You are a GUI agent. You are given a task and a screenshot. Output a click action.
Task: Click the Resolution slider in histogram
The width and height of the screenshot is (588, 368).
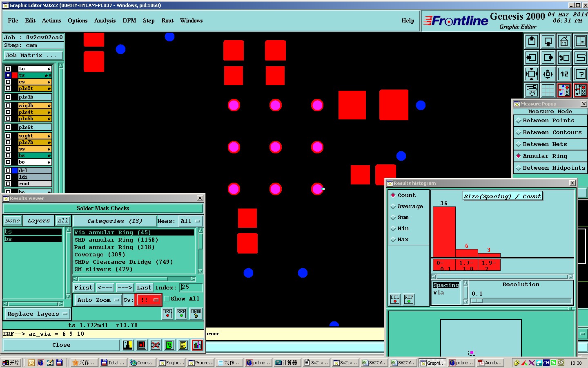tap(521, 301)
